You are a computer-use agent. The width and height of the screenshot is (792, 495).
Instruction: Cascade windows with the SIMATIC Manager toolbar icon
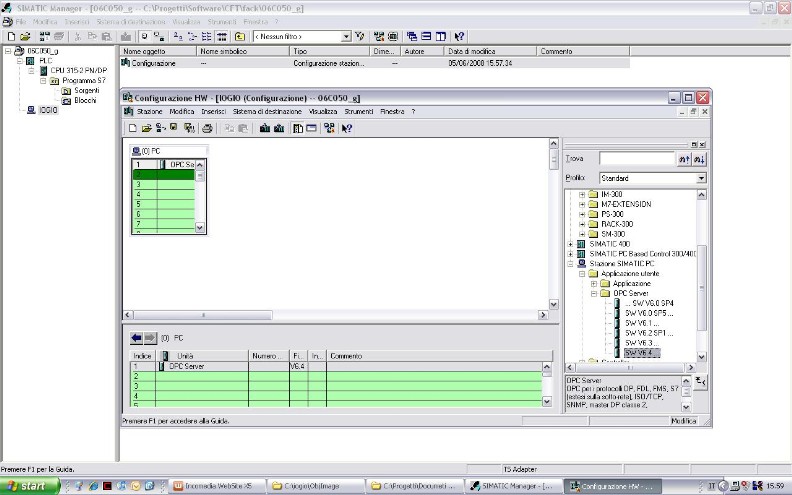click(x=412, y=36)
